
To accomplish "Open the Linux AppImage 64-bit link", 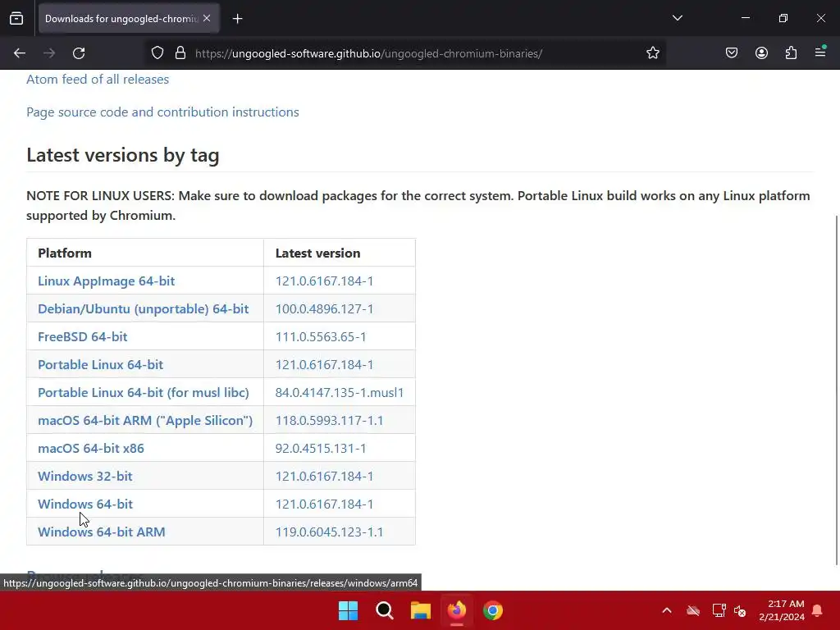I will click(x=106, y=281).
